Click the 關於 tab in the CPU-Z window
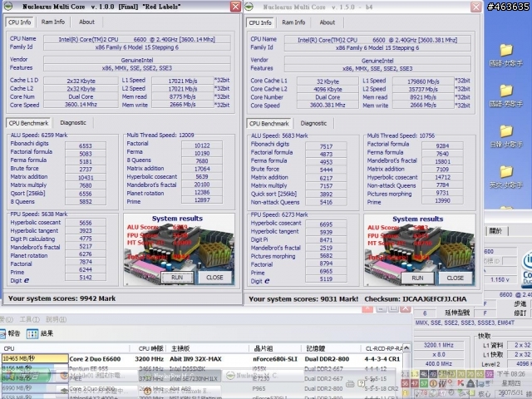532x399 pixels. (x=495, y=231)
